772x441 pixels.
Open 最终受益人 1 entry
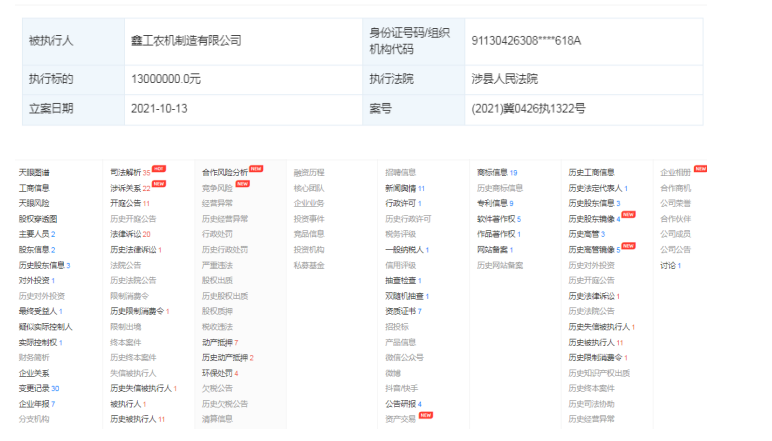point(40,312)
